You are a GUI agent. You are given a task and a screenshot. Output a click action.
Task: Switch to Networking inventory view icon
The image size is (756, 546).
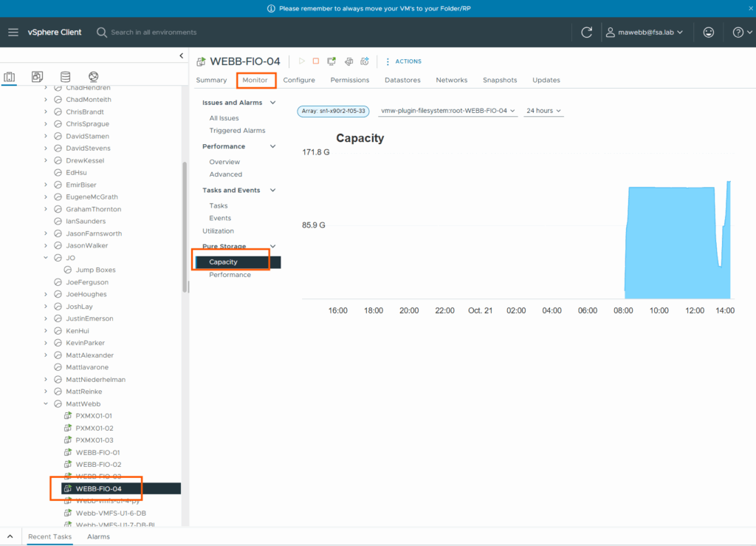point(93,77)
